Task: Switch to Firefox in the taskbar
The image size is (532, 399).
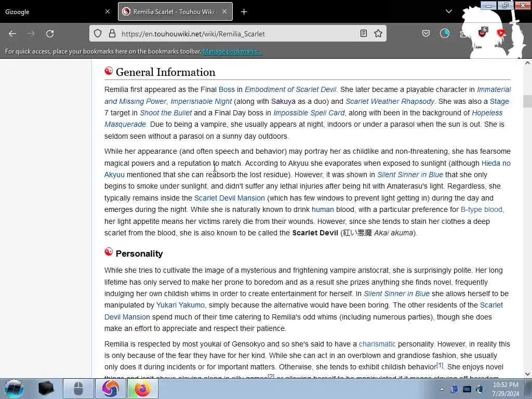Action: (142, 389)
